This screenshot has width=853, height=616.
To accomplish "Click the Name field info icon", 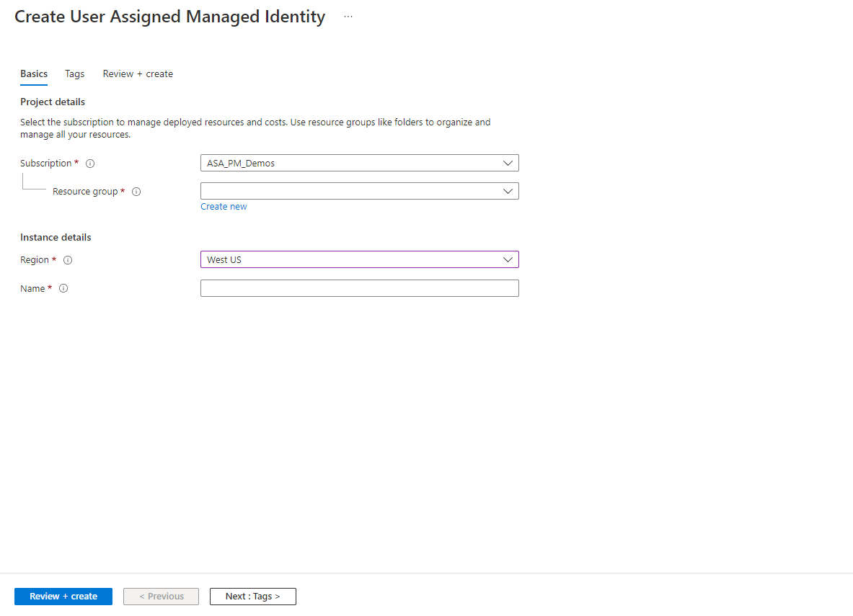I will coord(63,288).
